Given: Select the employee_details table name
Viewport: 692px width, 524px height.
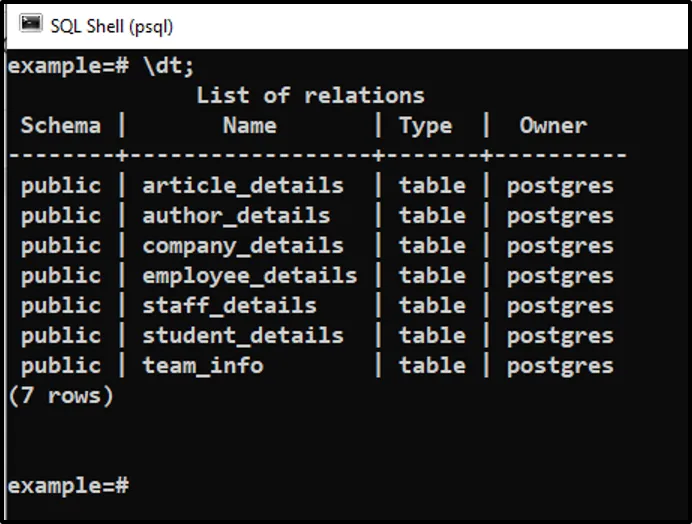Looking at the screenshot, I should click(249, 276).
